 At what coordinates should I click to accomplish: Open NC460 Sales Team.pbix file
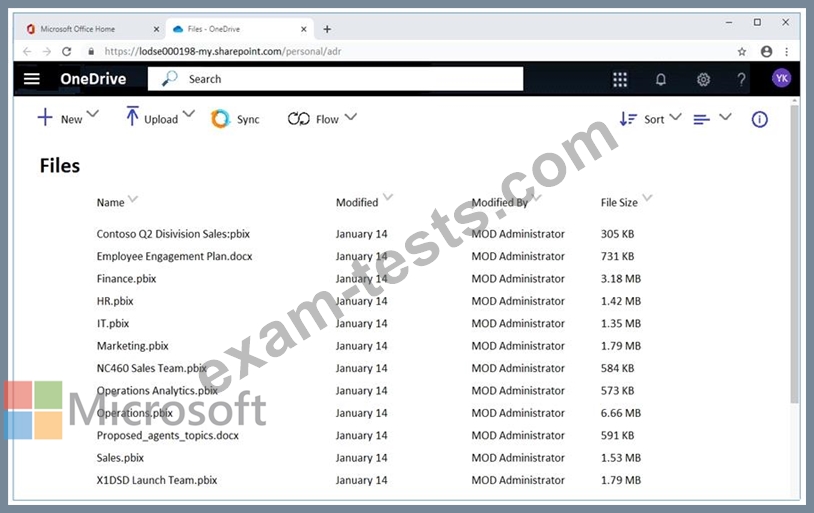pos(152,368)
